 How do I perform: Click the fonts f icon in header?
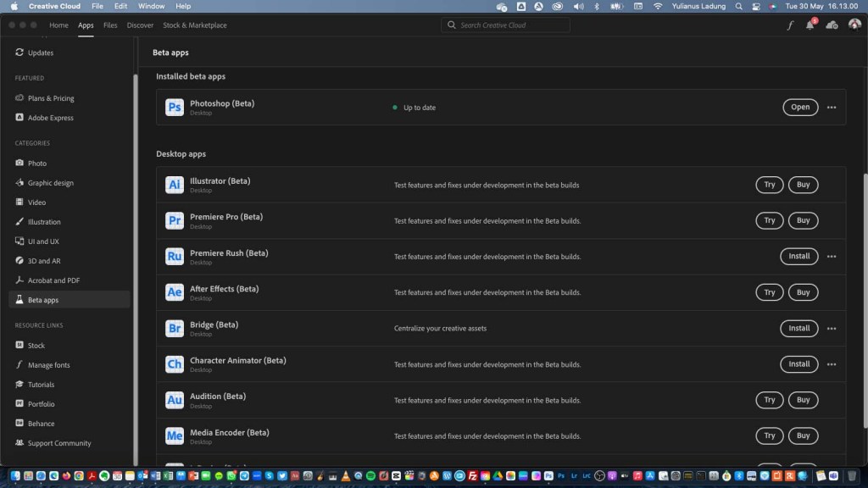coord(790,25)
